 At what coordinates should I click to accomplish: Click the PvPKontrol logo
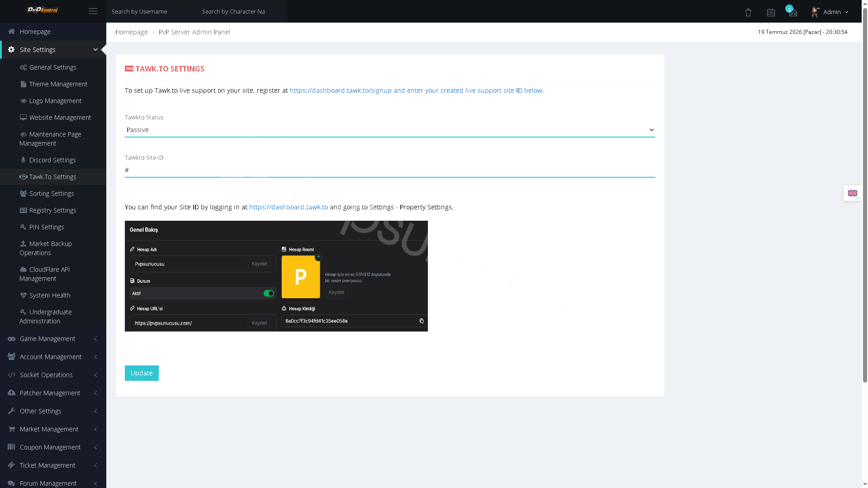[x=43, y=10]
